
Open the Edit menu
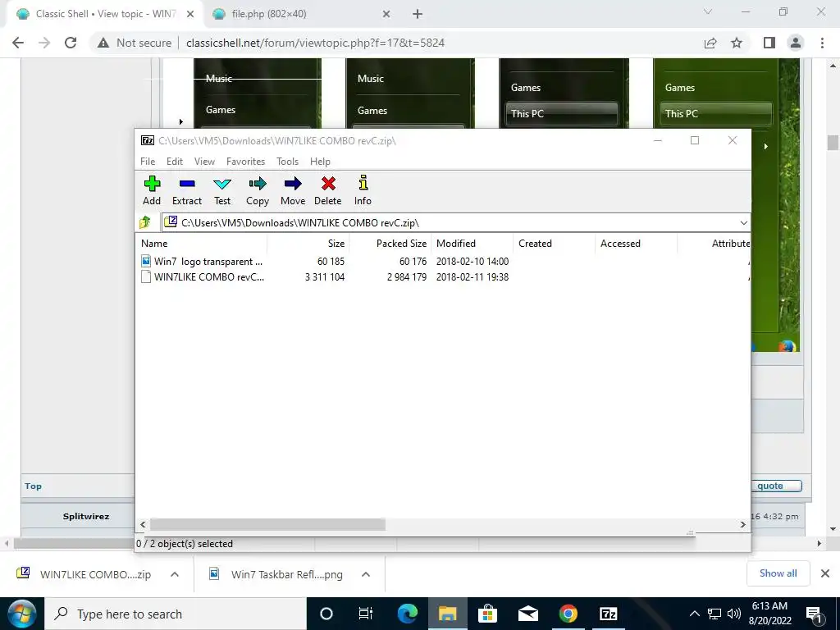(175, 162)
